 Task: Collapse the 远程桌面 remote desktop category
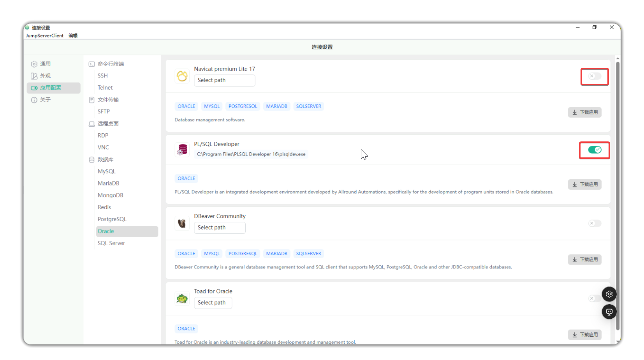[108, 124]
